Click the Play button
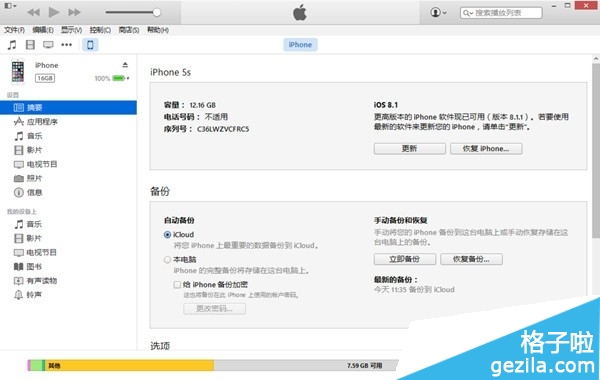 point(54,12)
